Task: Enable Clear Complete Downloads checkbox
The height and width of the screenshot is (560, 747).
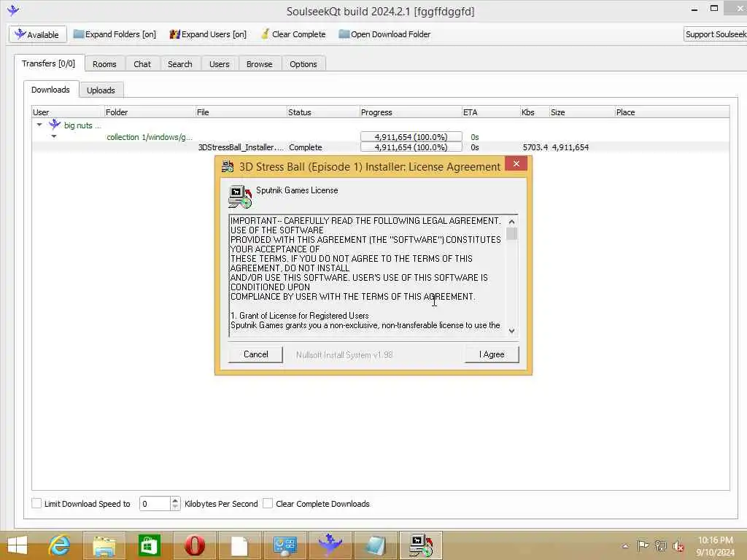Action: [268, 503]
